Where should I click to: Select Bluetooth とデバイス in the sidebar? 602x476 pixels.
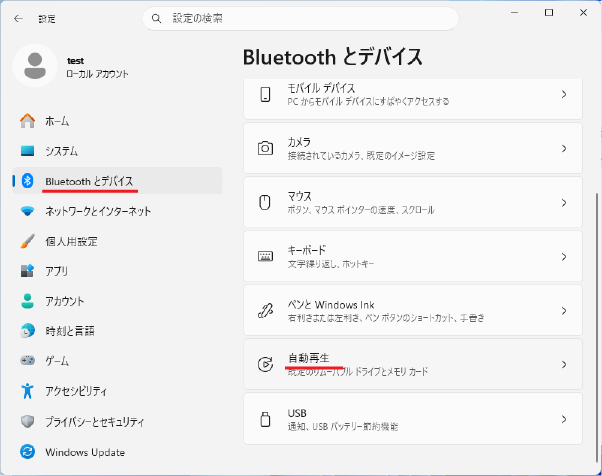coord(117,180)
